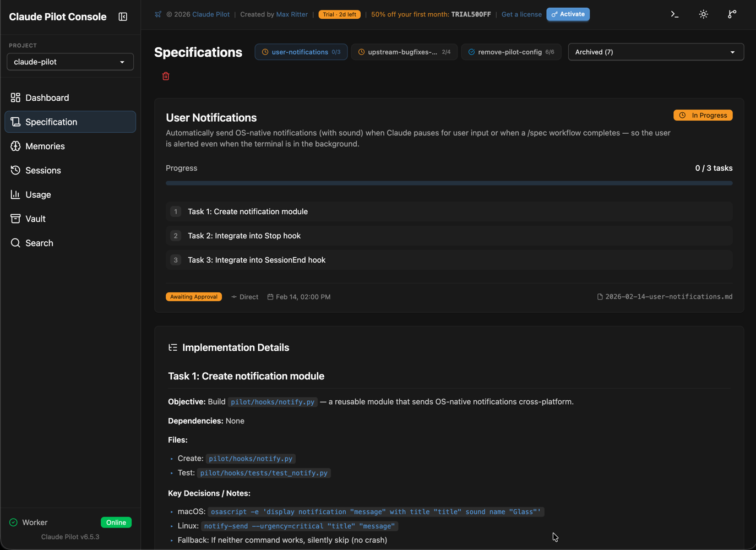Click clock icon on user-notifications tab
The height and width of the screenshot is (550, 756).
click(x=265, y=52)
